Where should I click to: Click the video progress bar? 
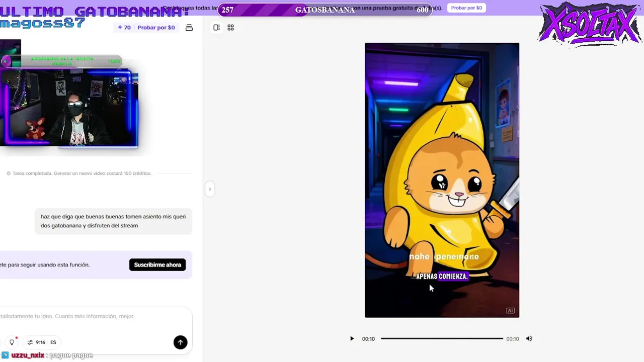coord(442,339)
